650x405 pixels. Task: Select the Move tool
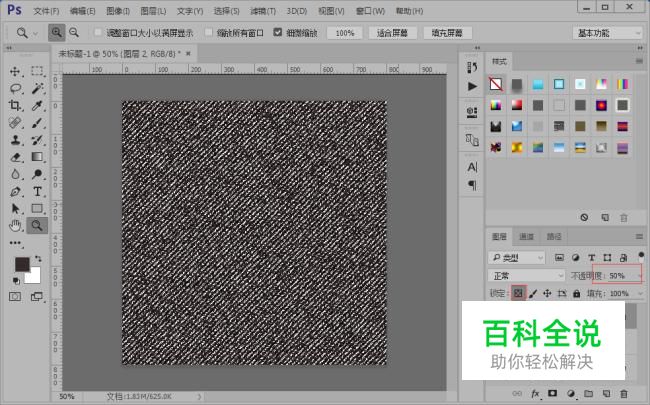tap(15, 72)
